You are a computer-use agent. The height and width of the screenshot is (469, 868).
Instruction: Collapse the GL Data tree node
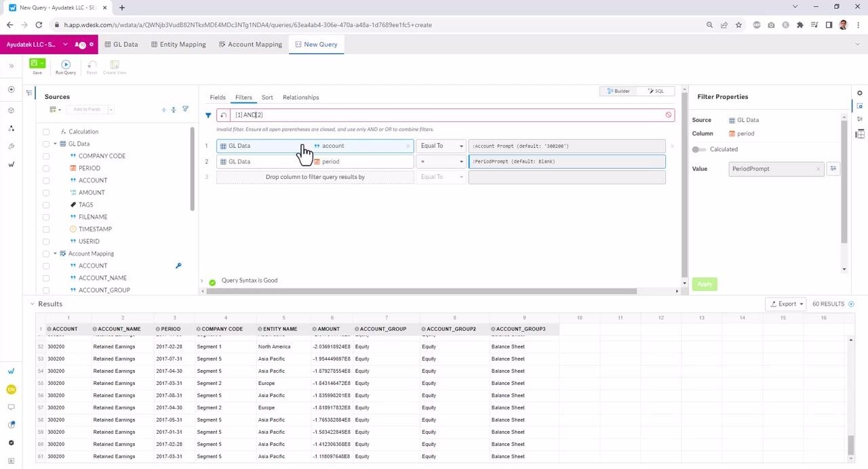click(55, 144)
